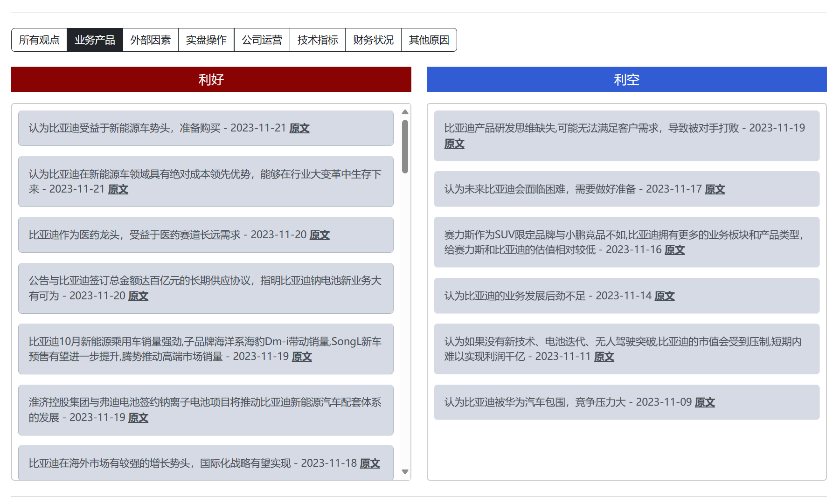
Task: Open the 技术指标 tab
Action: [x=318, y=40]
